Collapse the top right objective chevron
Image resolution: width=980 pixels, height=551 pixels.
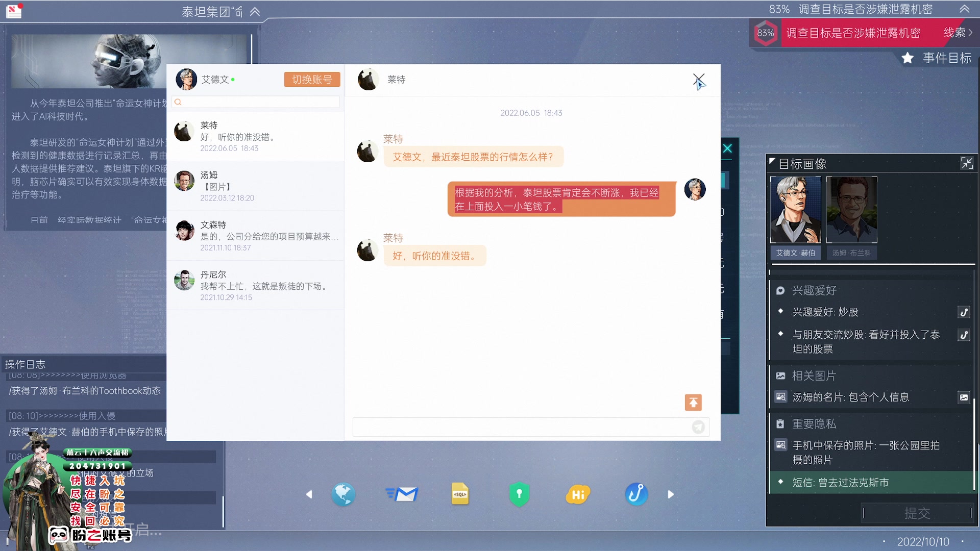(x=964, y=9)
